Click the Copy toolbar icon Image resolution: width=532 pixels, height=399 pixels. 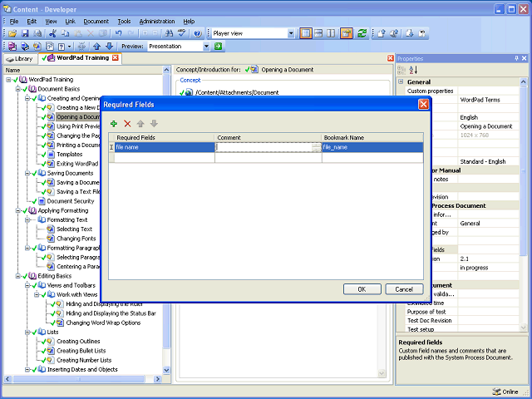pos(65,33)
